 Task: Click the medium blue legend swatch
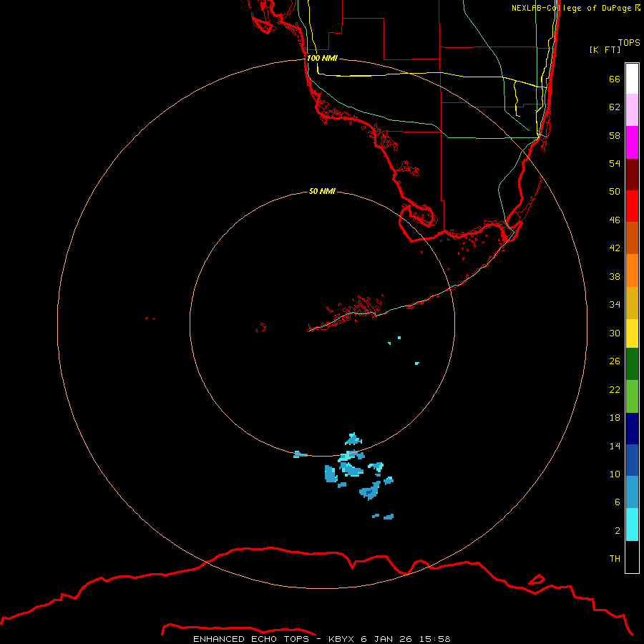coord(632,460)
